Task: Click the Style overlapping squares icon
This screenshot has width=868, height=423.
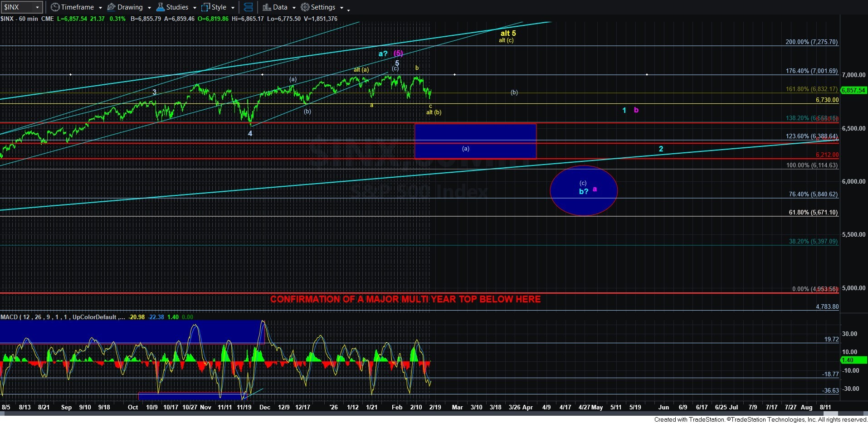Action: click(x=205, y=7)
